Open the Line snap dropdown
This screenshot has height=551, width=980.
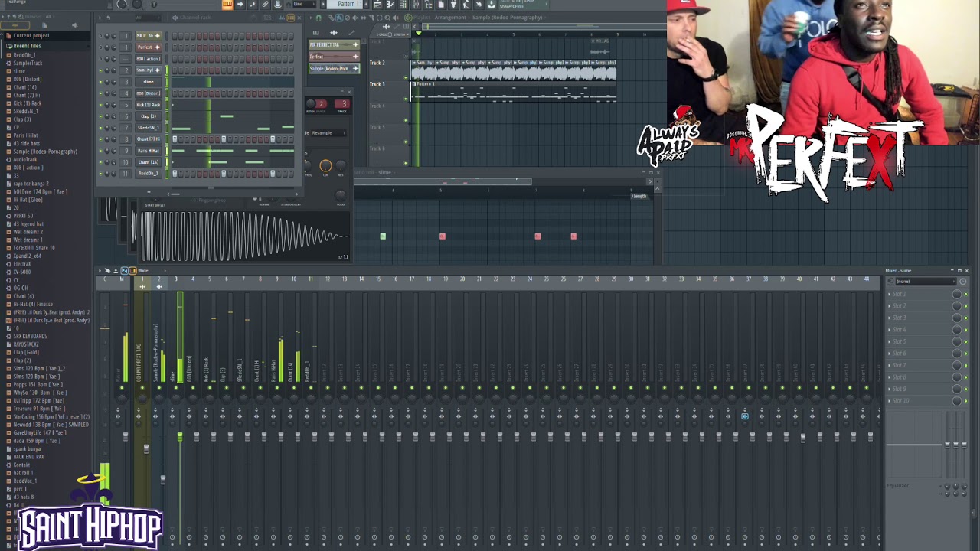tap(305, 4)
